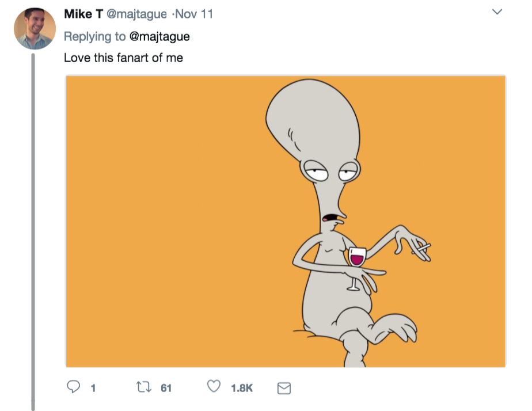Open Mike T's profile photo
532x411 pixels.
pyautogui.click(x=35, y=28)
